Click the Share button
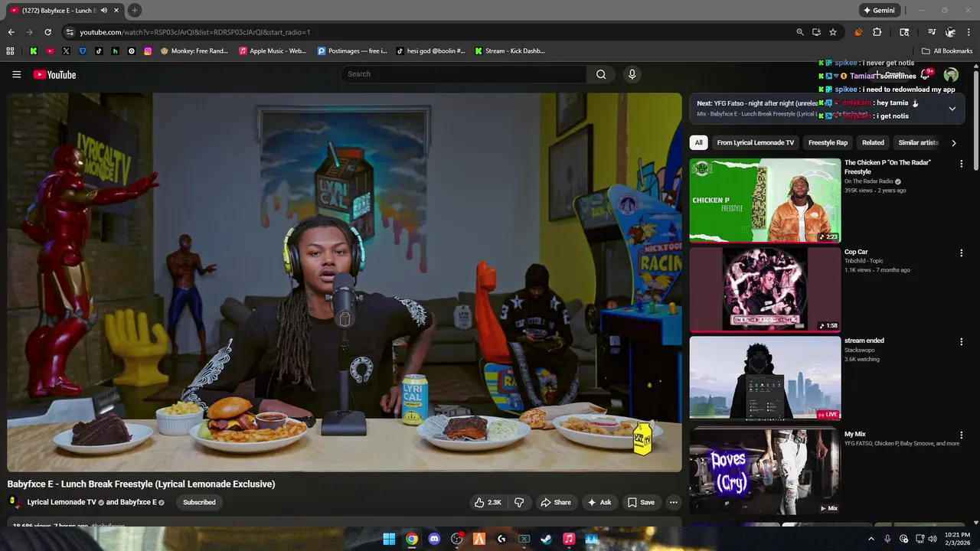 pos(555,502)
